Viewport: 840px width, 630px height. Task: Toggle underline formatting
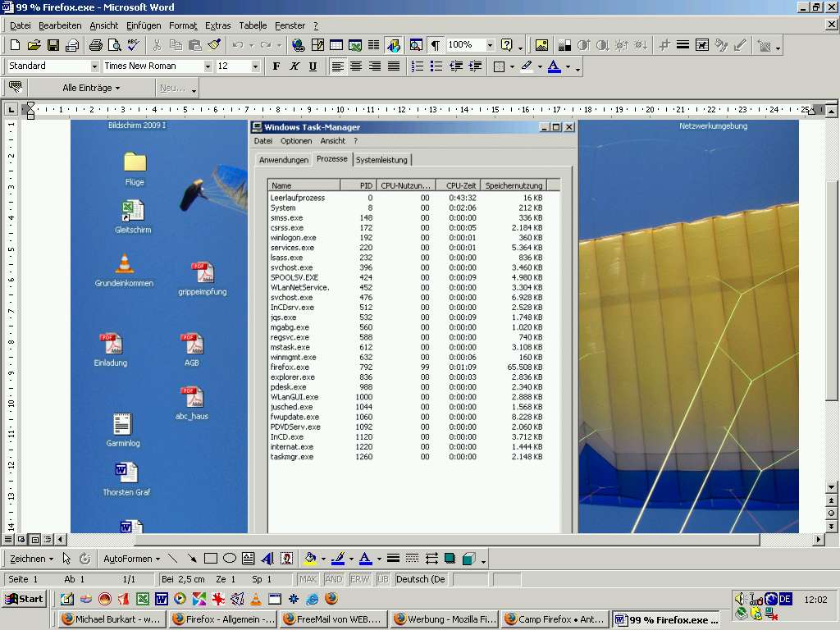click(x=312, y=66)
